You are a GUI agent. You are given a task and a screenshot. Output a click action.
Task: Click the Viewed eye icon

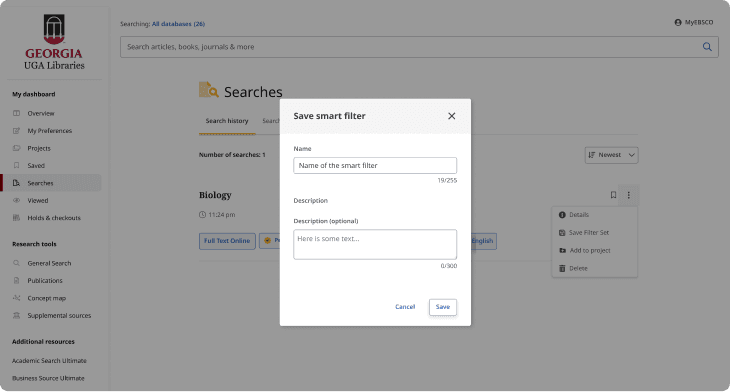coord(16,200)
